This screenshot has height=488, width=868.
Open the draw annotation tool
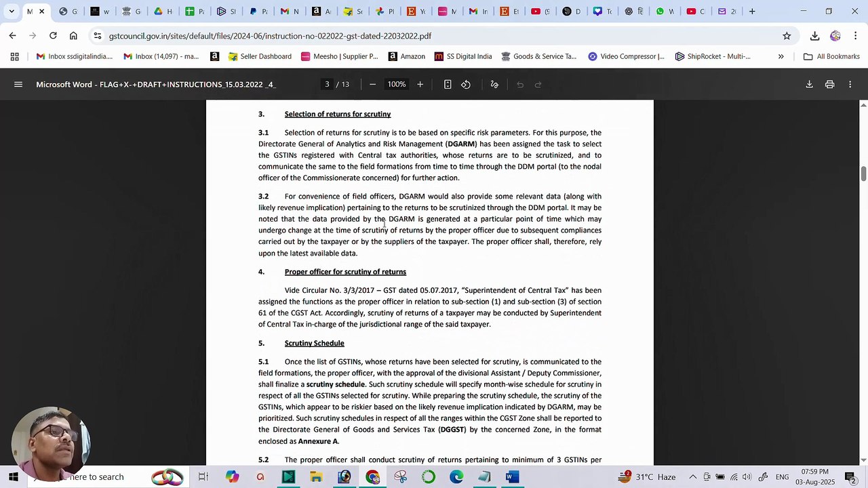494,85
